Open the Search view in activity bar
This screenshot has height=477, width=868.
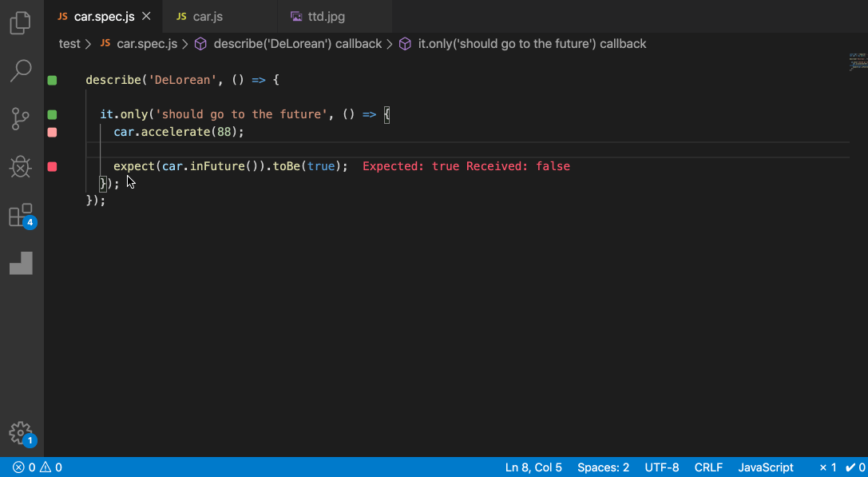(21, 71)
